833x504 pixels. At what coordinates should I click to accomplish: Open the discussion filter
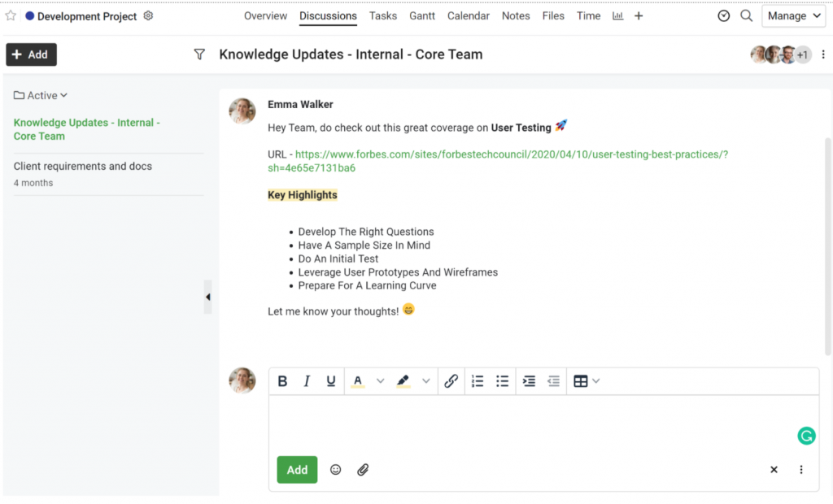point(199,54)
